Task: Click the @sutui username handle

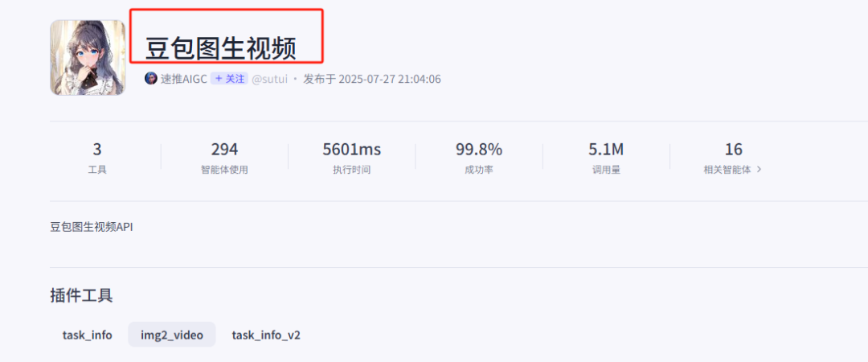Action: 269,79
